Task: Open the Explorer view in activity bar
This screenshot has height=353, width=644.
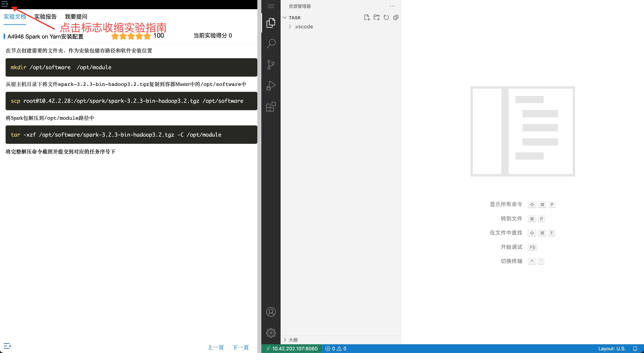Action: pyautogui.click(x=271, y=23)
